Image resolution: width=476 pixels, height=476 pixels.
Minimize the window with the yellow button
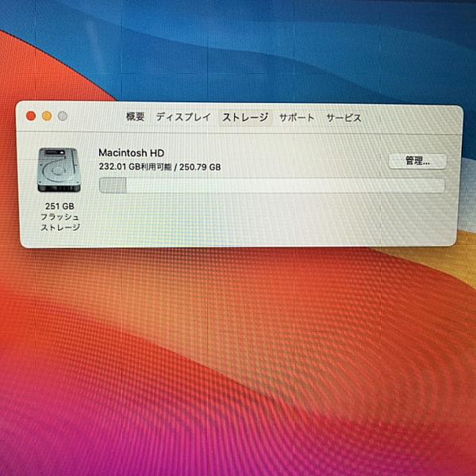[x=47, y=116]
